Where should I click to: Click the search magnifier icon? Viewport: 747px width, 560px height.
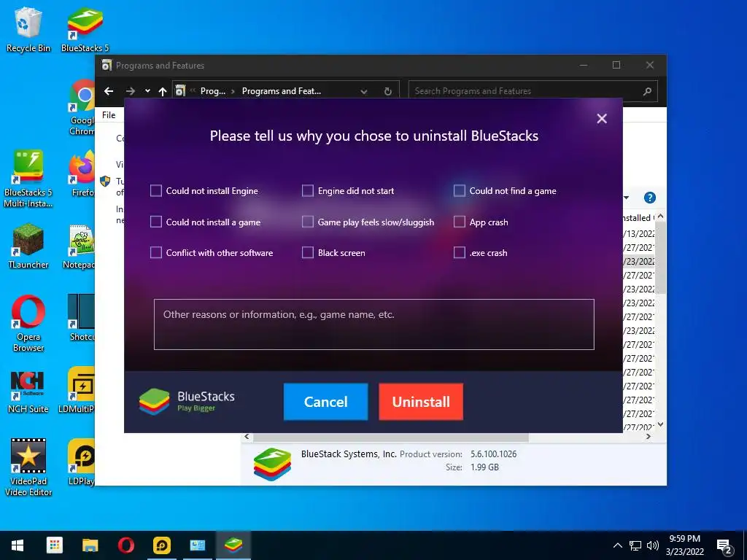coord(647,91)
